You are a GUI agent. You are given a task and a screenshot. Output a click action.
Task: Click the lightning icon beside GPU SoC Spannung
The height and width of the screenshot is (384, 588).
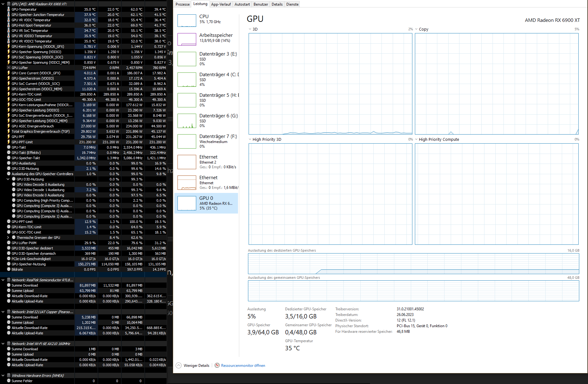pos(9,57)
